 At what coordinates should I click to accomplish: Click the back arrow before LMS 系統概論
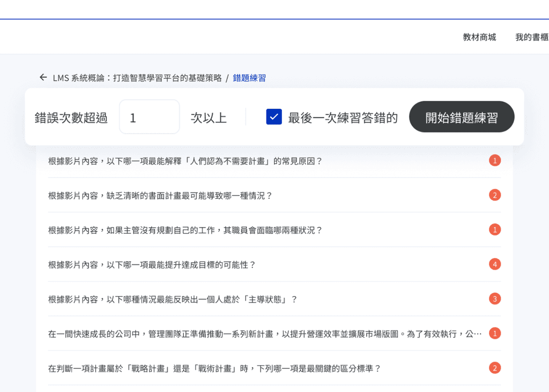tap(43, 77)
